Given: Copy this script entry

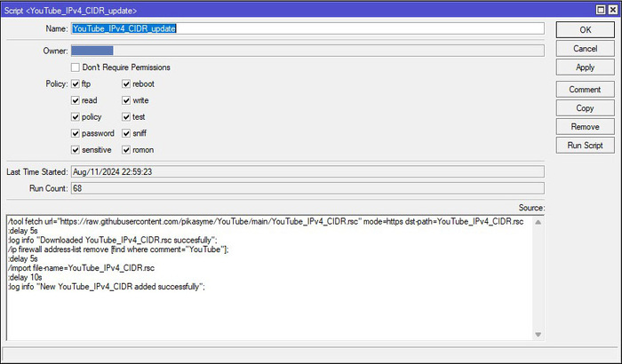Looking at the screenshot, I should [585, 107].
